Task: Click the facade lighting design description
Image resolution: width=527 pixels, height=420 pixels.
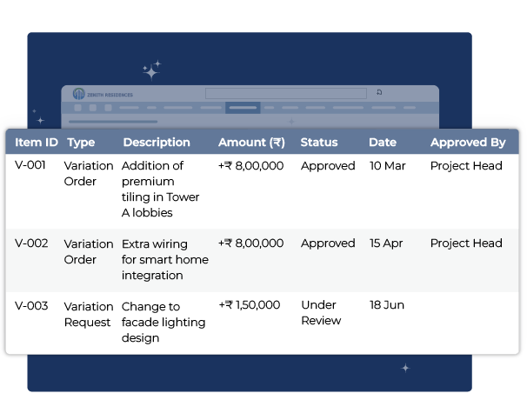Action: [163, 322]
